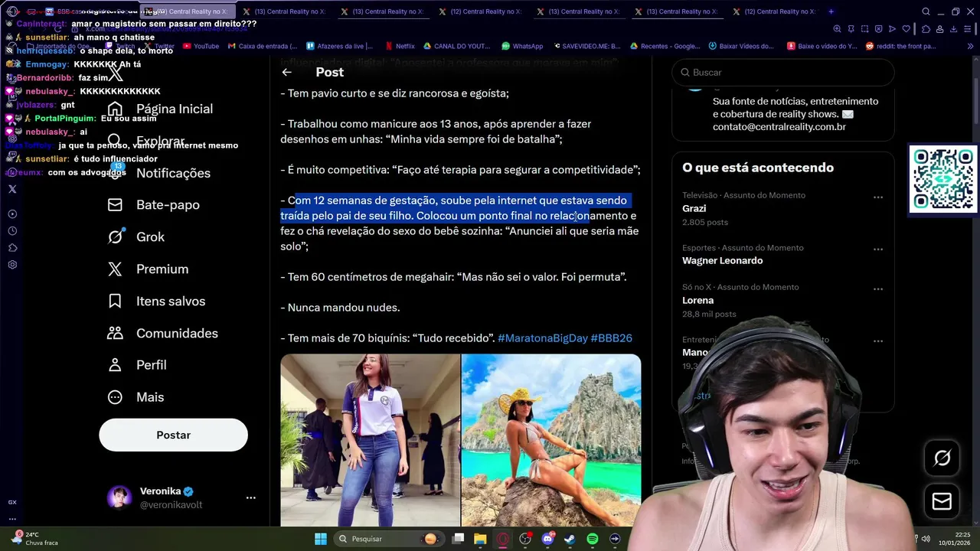Open settings gear in Opera sidebar

pos(12,265)
